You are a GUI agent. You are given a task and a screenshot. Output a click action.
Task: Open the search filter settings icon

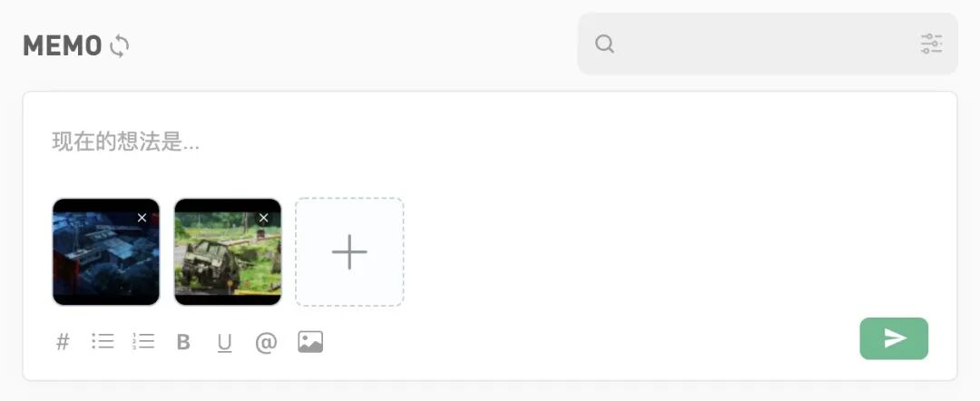tap(931, 44)
